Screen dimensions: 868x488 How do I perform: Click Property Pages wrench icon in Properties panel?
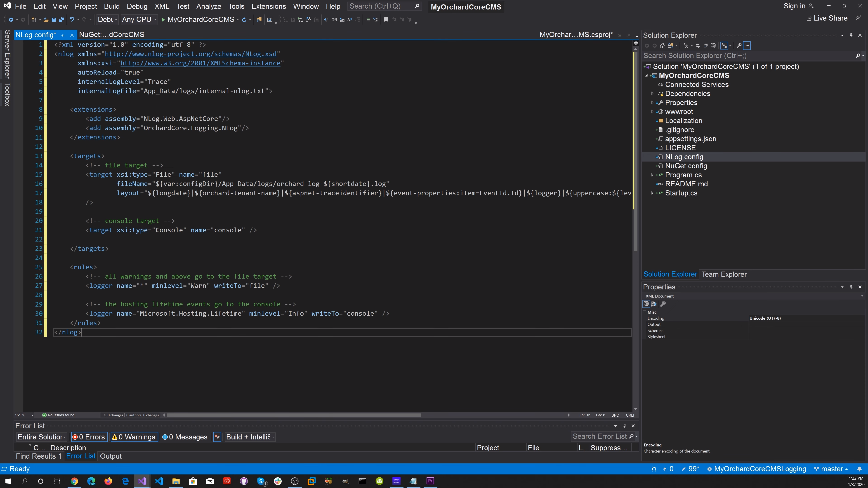[x=663, y=304]
